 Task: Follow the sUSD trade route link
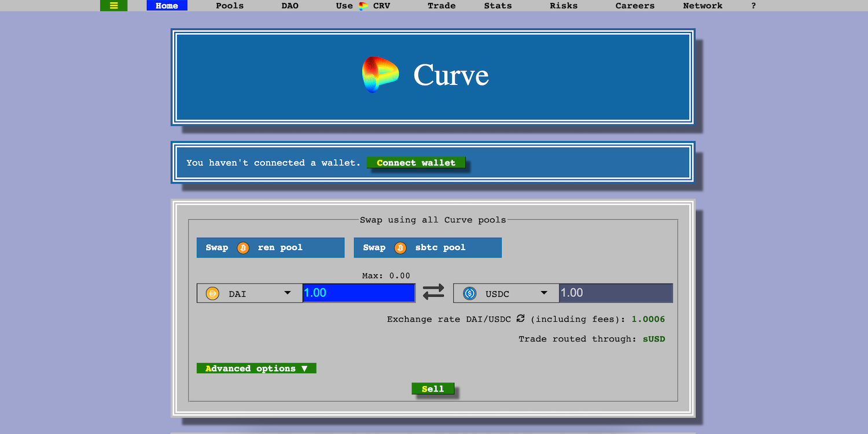654,339
